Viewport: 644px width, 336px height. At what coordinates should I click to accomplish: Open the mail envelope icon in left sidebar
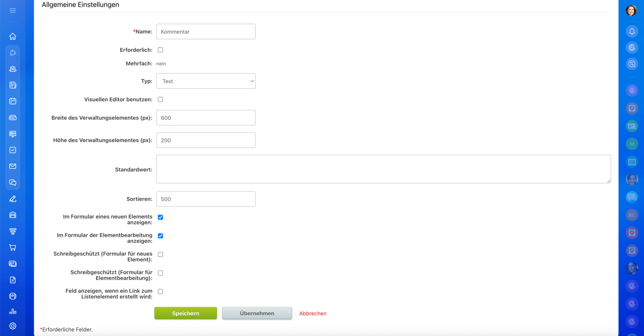(x=13, y=166)
